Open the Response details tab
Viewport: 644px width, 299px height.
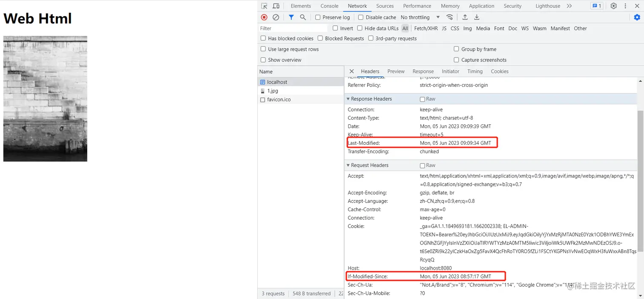[423, 71]
